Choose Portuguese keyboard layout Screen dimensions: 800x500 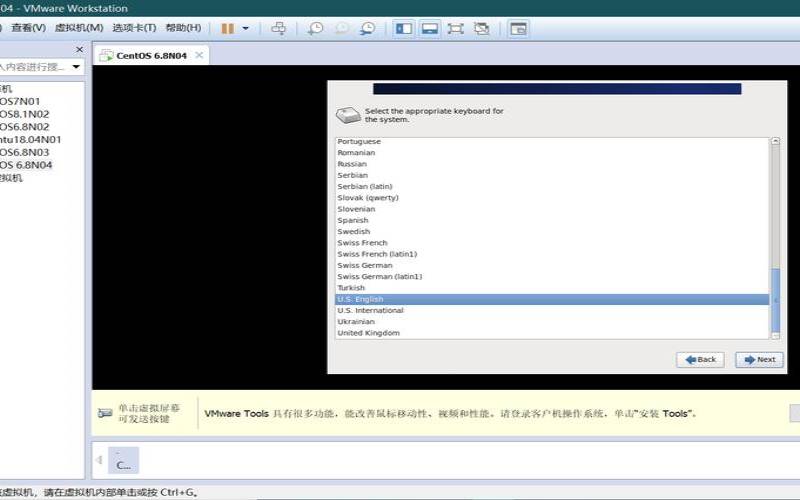click(552, 141)
